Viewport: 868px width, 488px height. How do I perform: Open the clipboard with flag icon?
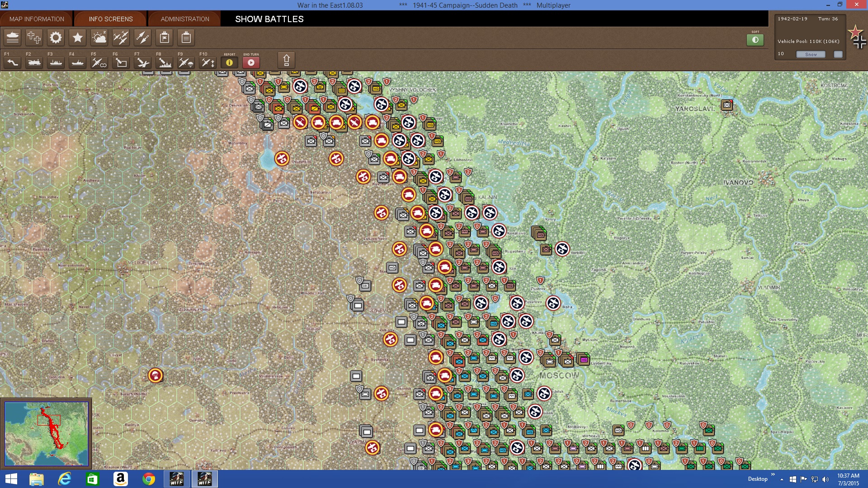pyautogui.click(x=164, y=38)
